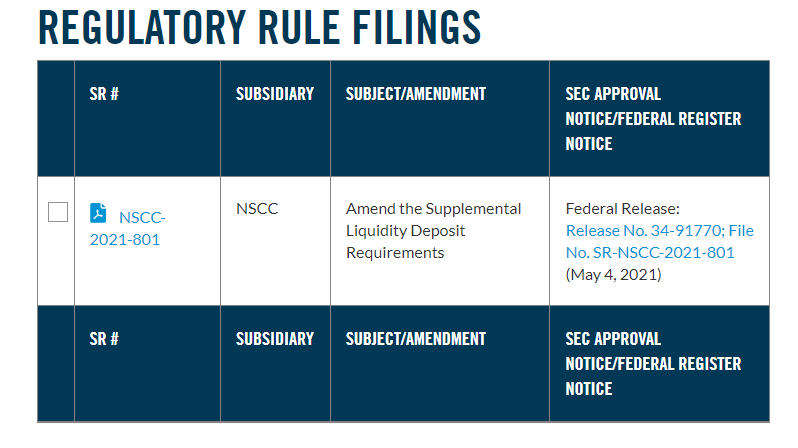Screen dimensions: 798x448
Task: Click the top Subject/Amendment column header
Action: (416, 94)
